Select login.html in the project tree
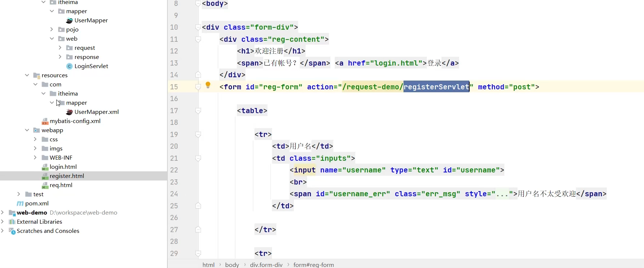 click(x=63, y=167)
